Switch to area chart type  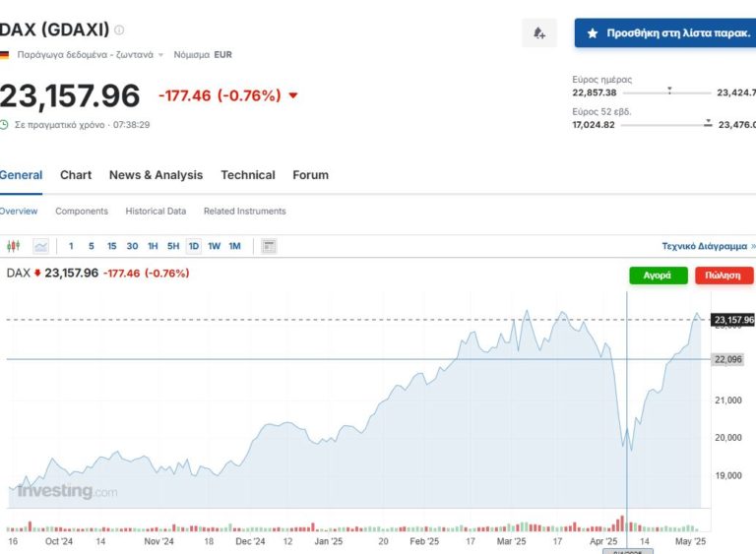click(x=40, y=246)
